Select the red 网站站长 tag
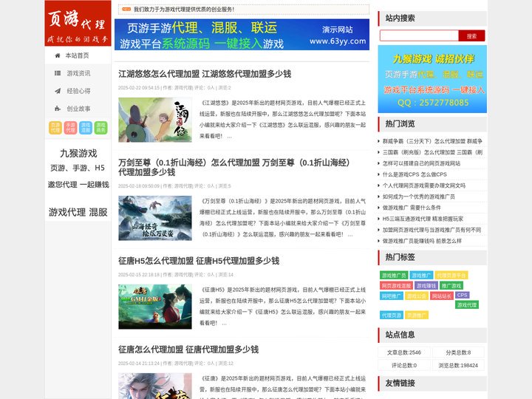The image size is (532, 399). tap(441, 296)
